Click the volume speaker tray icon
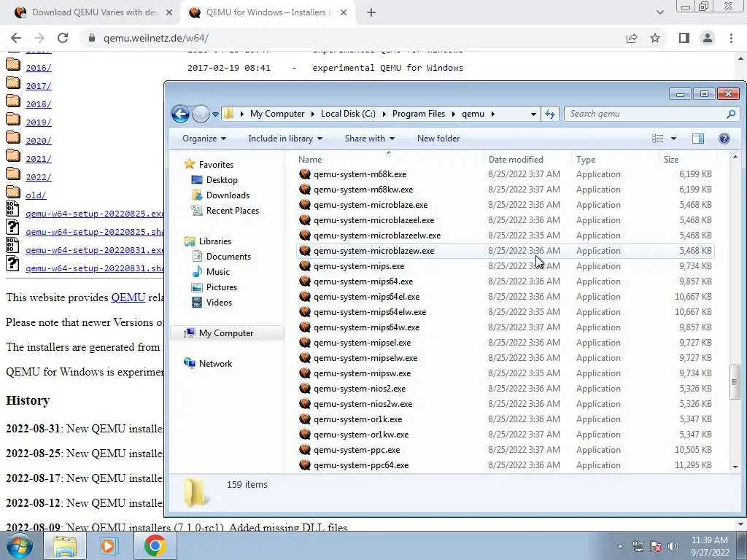The height and width of the screenshot is (560, 747). pyautogui.click(x=673, y=545)
